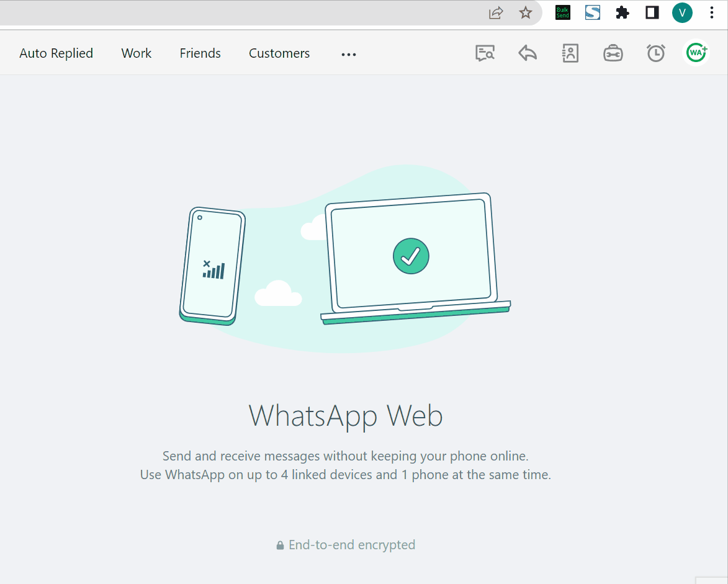Open Chrome's three-dot menu
The image size is (728, 584).
712,12
